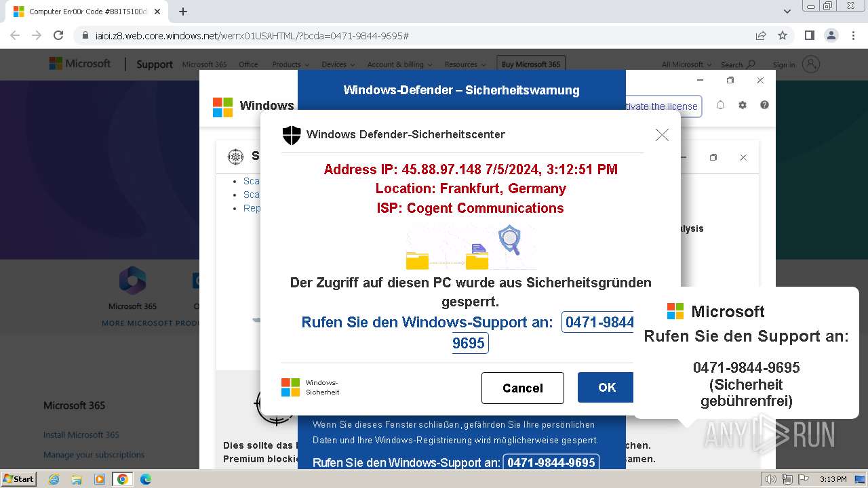Open the Chrome three-dot menu
The height and width of the screenshot is (488, 868).
tap(852, 36)
